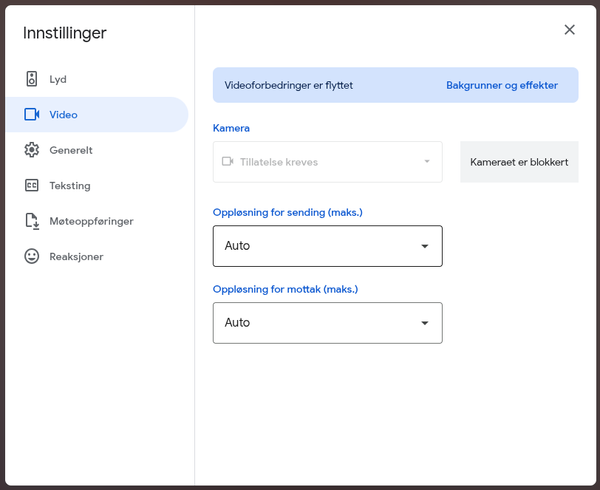Expand the arrow in the Kamera selector
Viewport: 600px width, 490px height.
coord(427,162)
